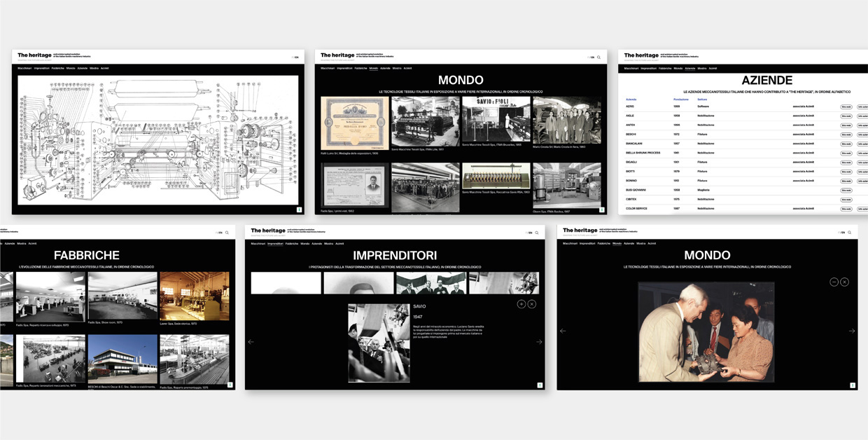Open Acimit in the machine-diagram screen nav

click(104, 69)
